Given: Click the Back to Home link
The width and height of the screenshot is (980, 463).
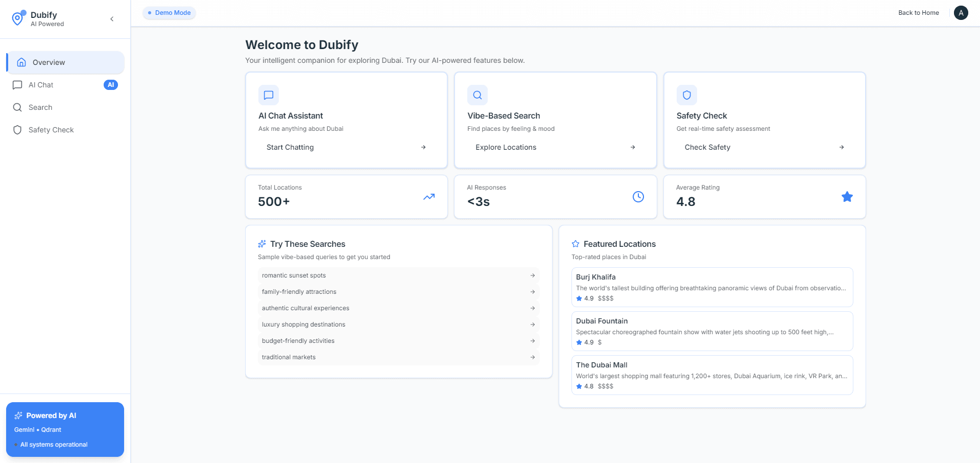Looking at the screenshot, I should [918, 13].
